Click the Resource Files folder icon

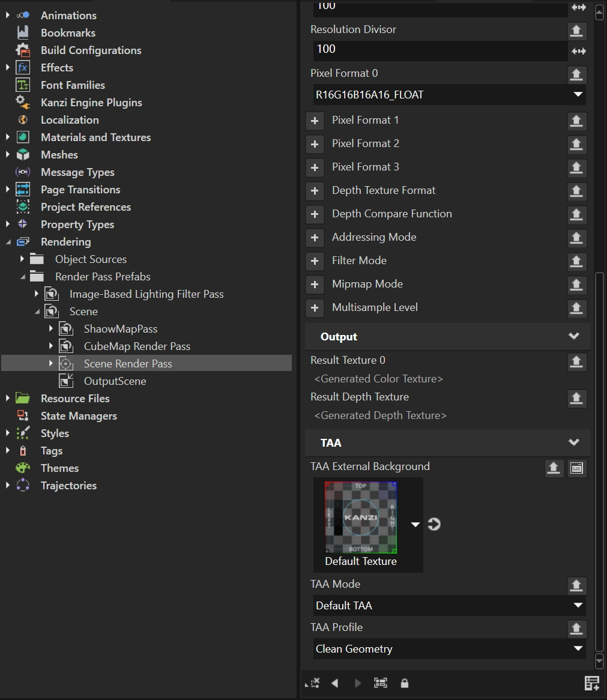coord(23,398)
